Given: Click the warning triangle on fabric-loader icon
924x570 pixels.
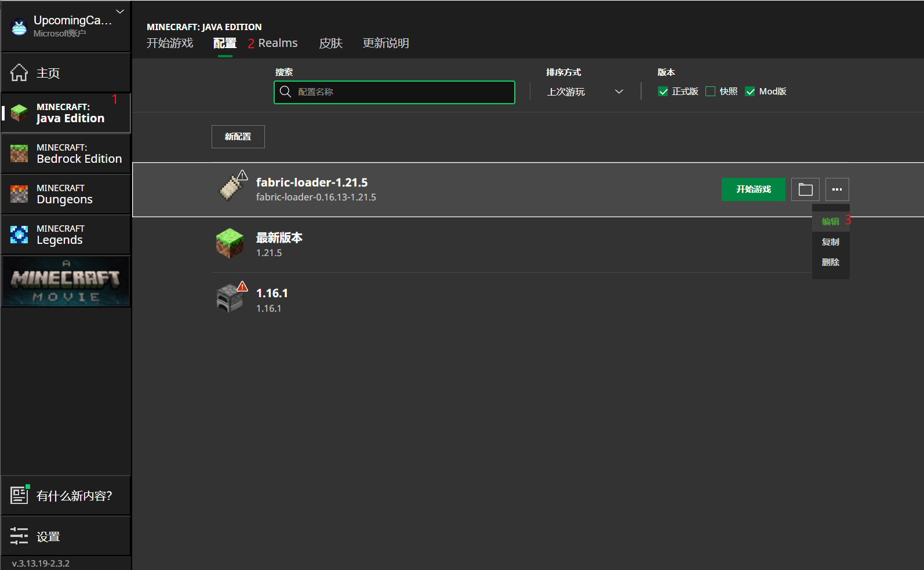Looking at the screenshot, I should pos(242,175).
